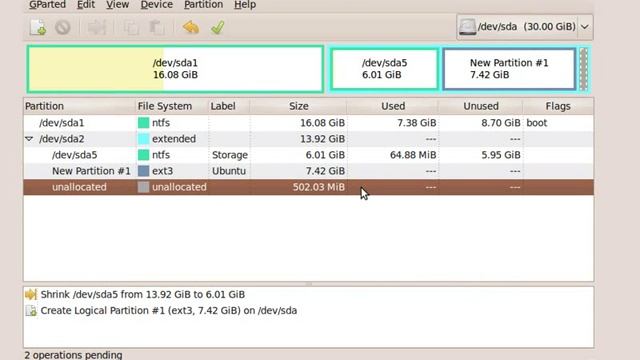
Task: Select the unallocated sliver in disk map
Action: (x=584, y=69)
